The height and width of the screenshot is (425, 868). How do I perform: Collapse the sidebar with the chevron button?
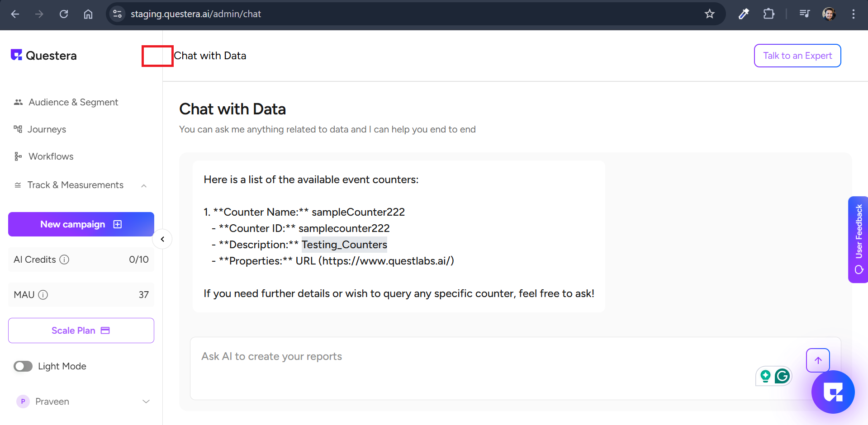click(162, 239)
